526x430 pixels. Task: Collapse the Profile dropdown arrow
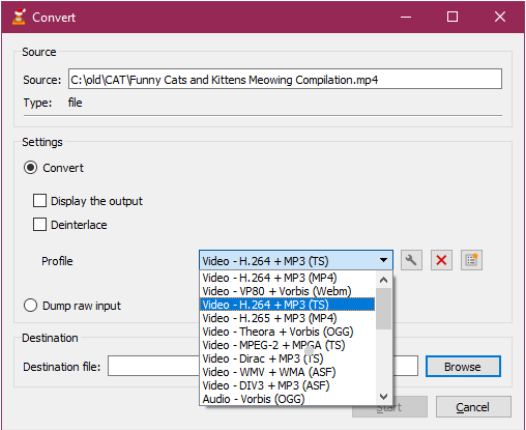pyautogui.click(x=383, y=260)
